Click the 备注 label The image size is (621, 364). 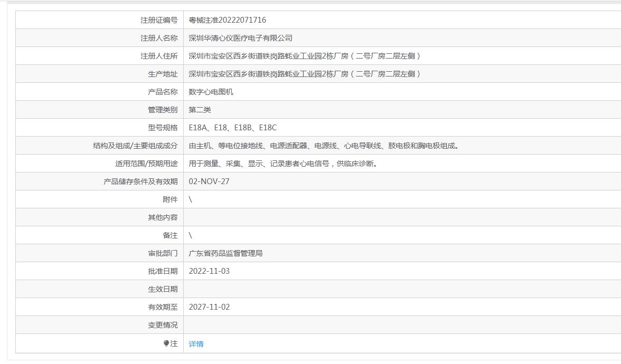(170, 235)
